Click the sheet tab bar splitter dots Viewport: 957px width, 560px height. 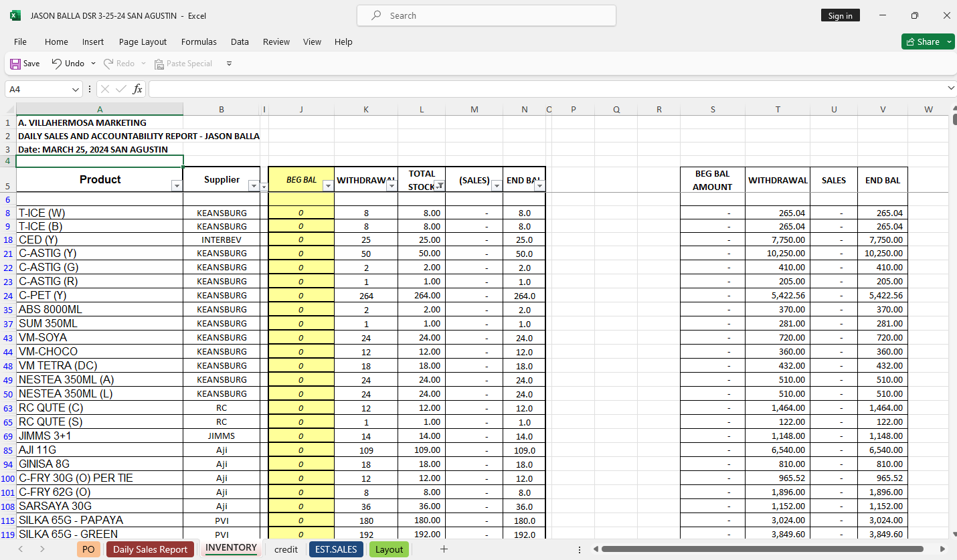pos(580,549)
